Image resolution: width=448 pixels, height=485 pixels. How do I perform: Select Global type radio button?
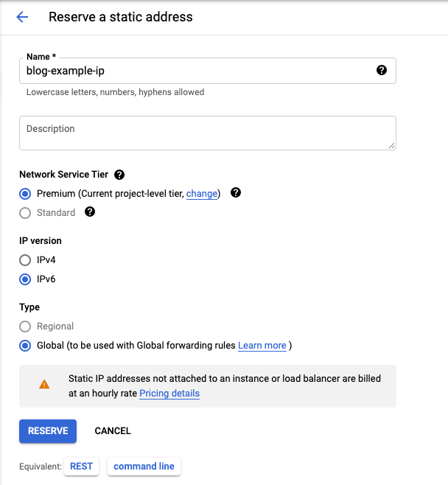point(25,346)
